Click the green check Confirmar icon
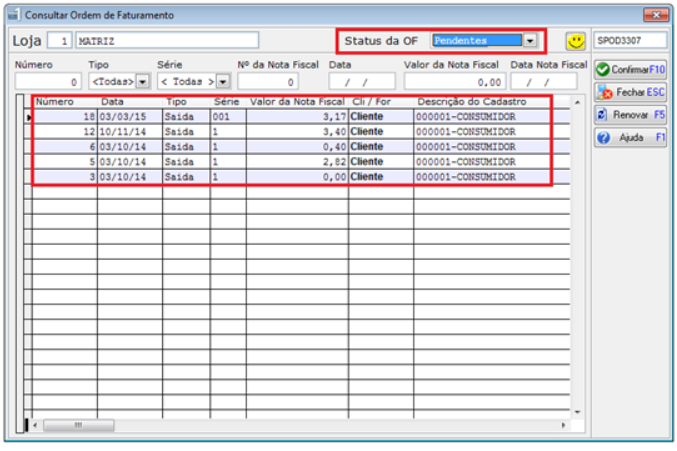This screenshot has height=451, width=677. (603, 69)
